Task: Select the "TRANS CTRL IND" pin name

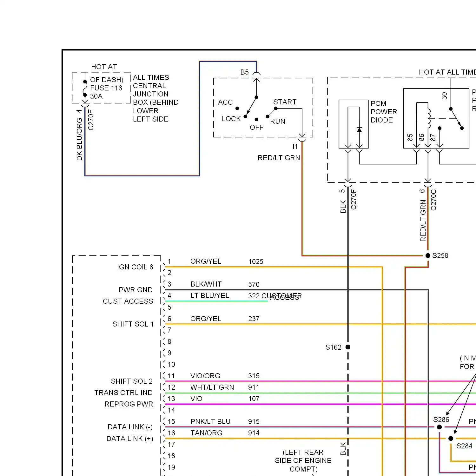Action: click(123, 393)
